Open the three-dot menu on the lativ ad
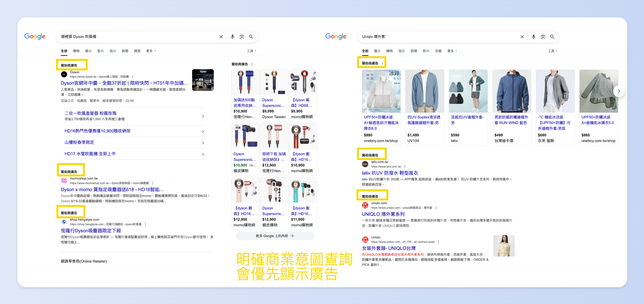The image size is (644, 304). [x=405, y=167]
